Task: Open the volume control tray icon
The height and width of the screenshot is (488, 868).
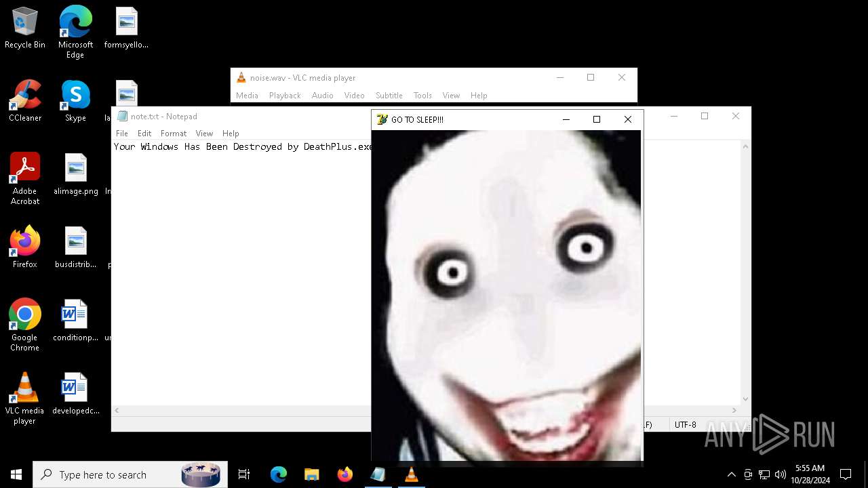Action: 781,474
